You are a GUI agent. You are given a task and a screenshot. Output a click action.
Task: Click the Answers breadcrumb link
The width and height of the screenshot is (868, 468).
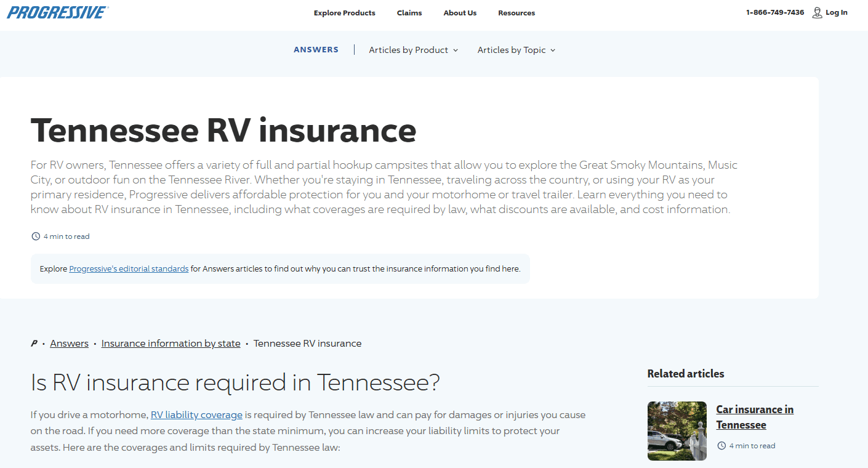(x=69, y=344)
